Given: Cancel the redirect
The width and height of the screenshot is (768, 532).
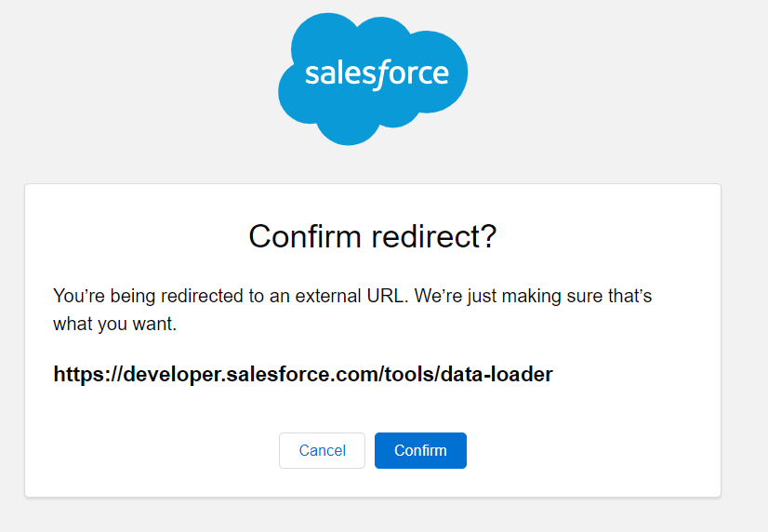Looking at the screenshot, I should click(322, 450).
